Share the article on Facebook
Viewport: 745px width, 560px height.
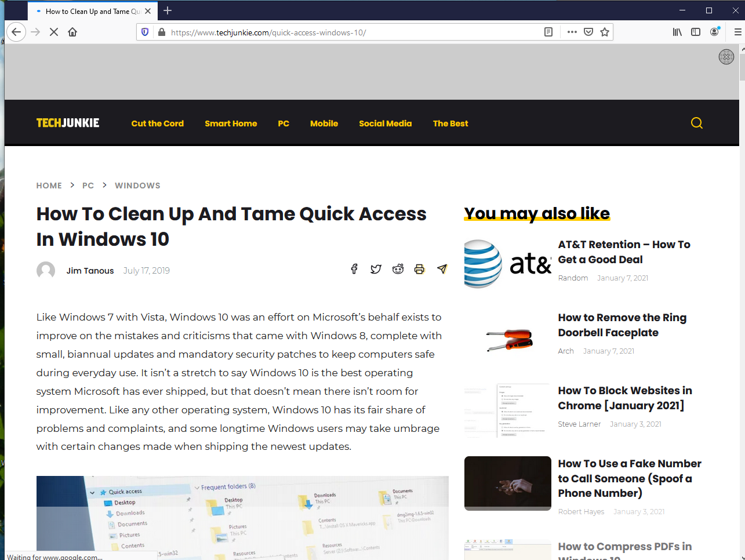[354, 269]
